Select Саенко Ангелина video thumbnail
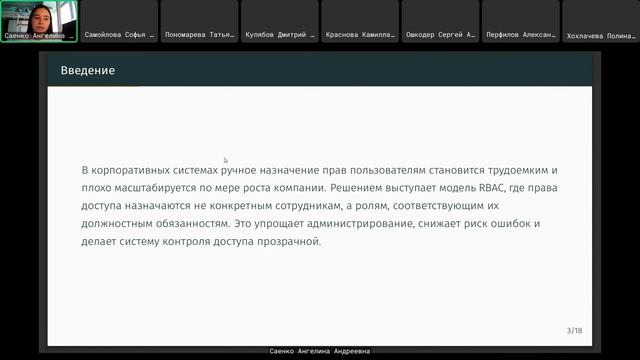The image size is (640, 360). pos(39,21)
